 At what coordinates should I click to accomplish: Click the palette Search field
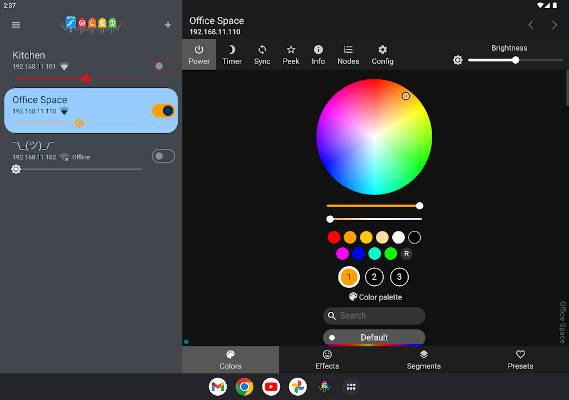click(x=374, y=316)
